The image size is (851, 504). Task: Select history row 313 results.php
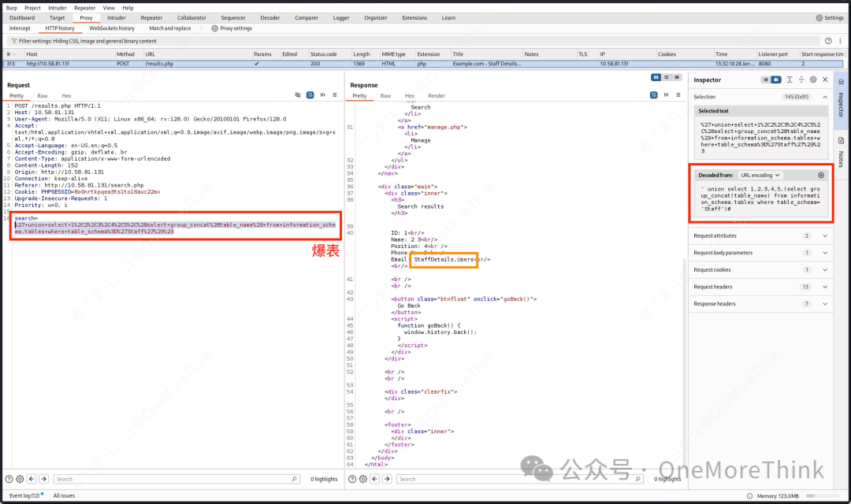click(423, 64)
